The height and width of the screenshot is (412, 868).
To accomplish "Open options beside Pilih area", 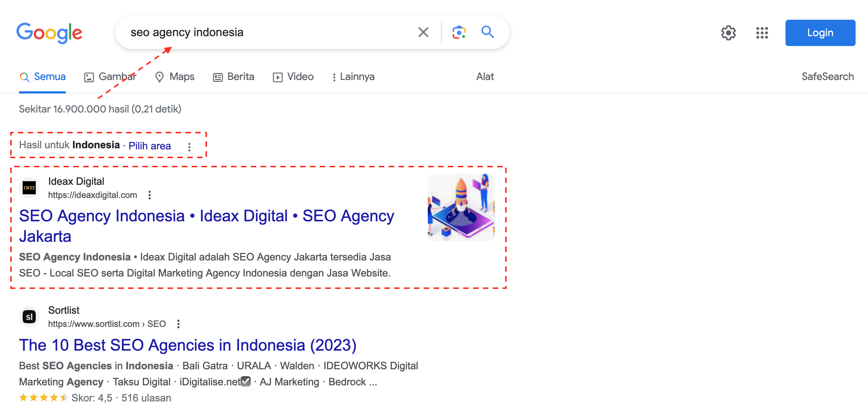I will point(189,147).
